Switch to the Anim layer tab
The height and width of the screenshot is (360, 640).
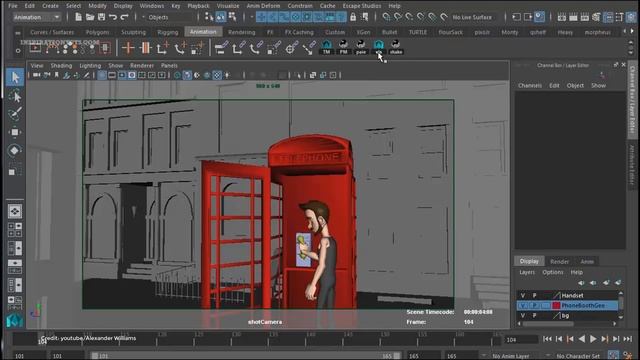587,261
